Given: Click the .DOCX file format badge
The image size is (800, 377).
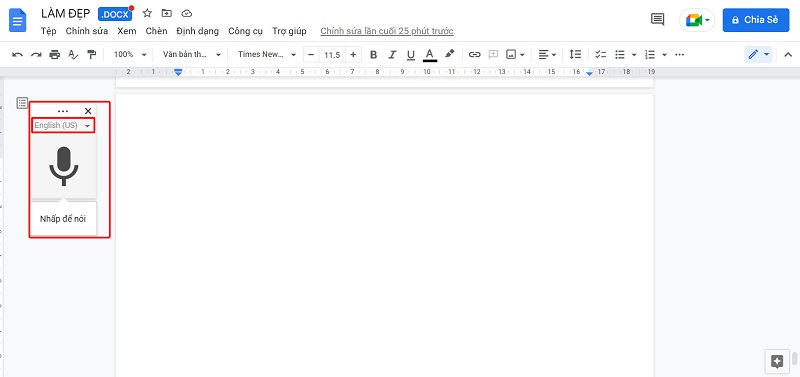Looking at the screenshot, I should [115, 14].
